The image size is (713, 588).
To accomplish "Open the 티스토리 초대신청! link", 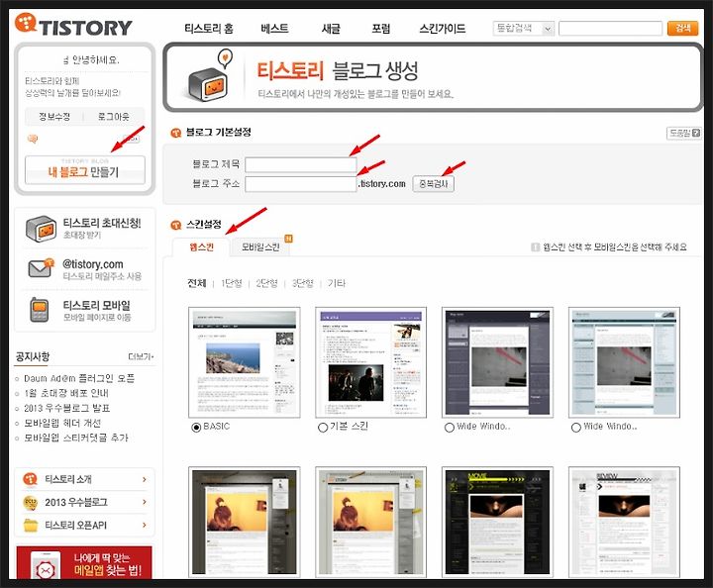I will 102,223.
